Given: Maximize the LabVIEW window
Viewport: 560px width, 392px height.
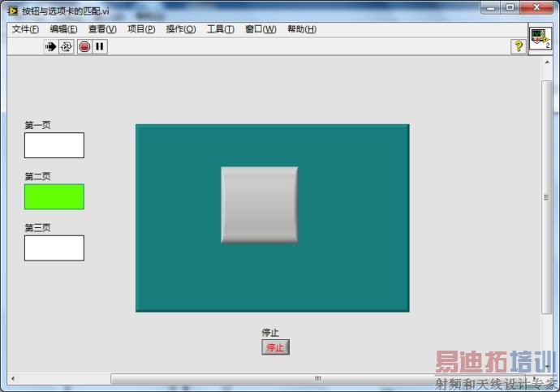Looking at the screenshot, I should tap(510, 7).
